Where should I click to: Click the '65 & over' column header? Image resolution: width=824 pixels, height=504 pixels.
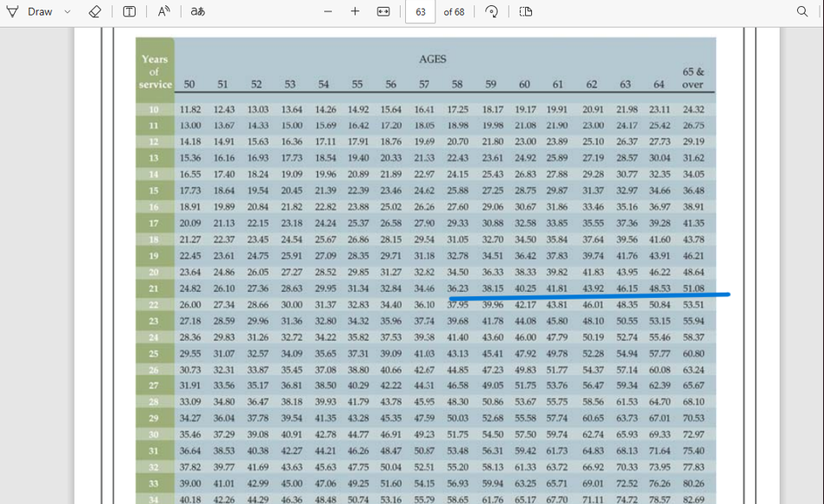click(x=693, y=78)
